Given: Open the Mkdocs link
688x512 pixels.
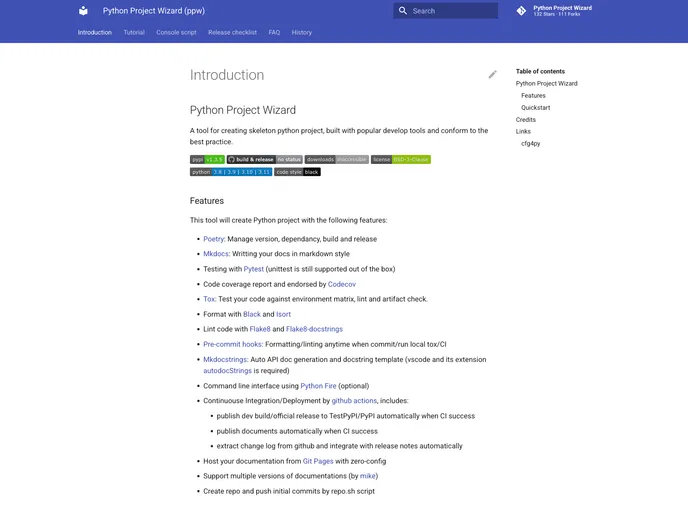Looking at the screenshot, I should (216, 254).
